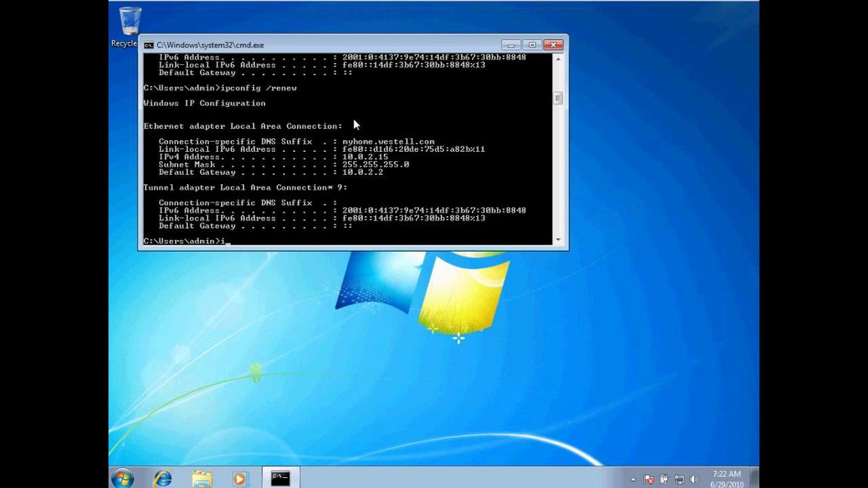Launch Internet Explorer from the taskbar
This screenshot has width=868, height=488.
click(x=163, y=477)
